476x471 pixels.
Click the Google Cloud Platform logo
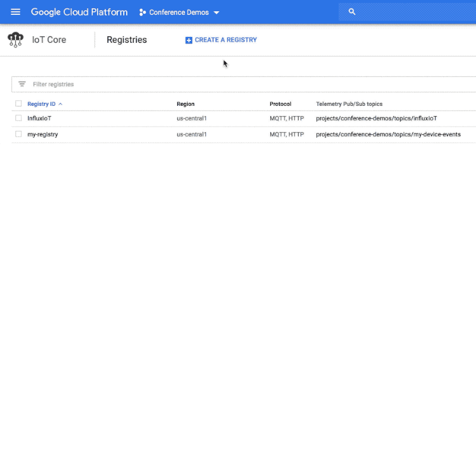pyautogui.click(x=79, y=12)
